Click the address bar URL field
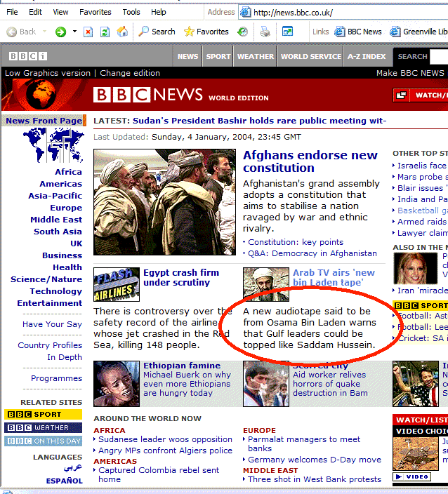This screenshot has height=494, width=448. pos(343,13)
